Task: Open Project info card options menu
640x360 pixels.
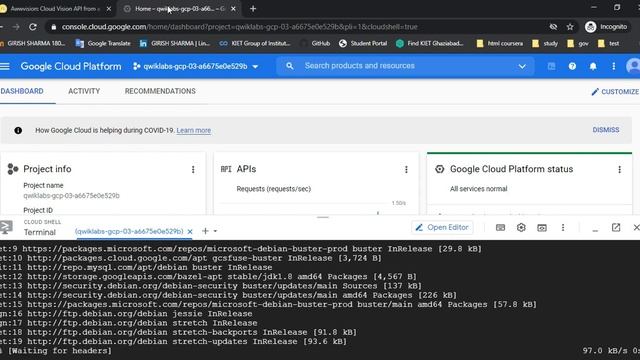Action: [x=193, y=169]
